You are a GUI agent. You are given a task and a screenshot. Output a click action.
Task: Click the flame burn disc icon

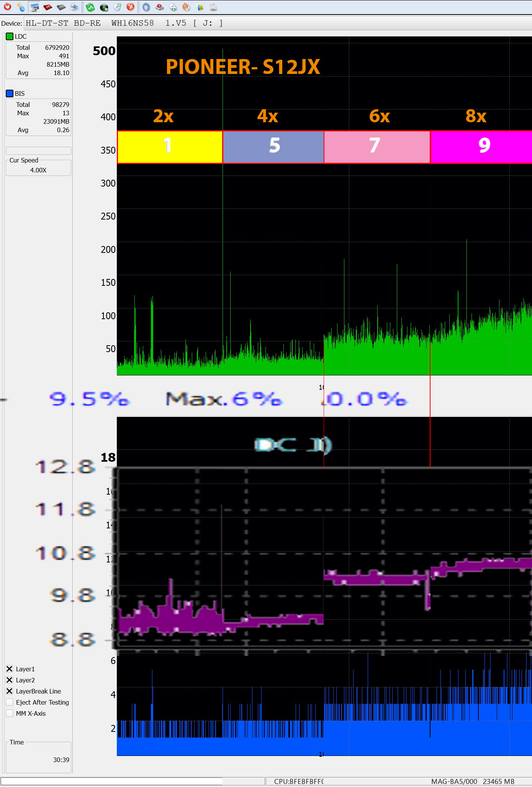click(186, 7)
